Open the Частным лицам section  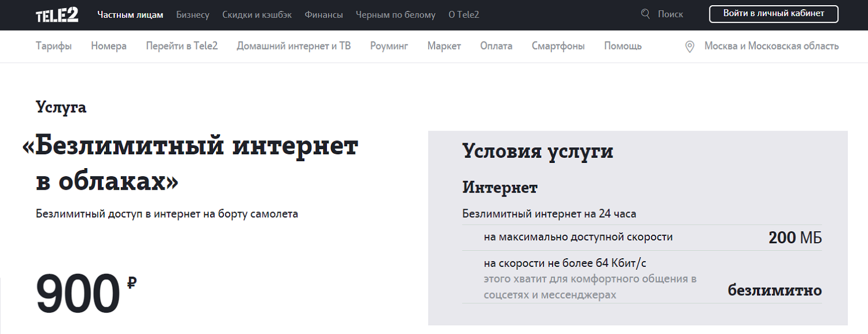coord(130,14)
